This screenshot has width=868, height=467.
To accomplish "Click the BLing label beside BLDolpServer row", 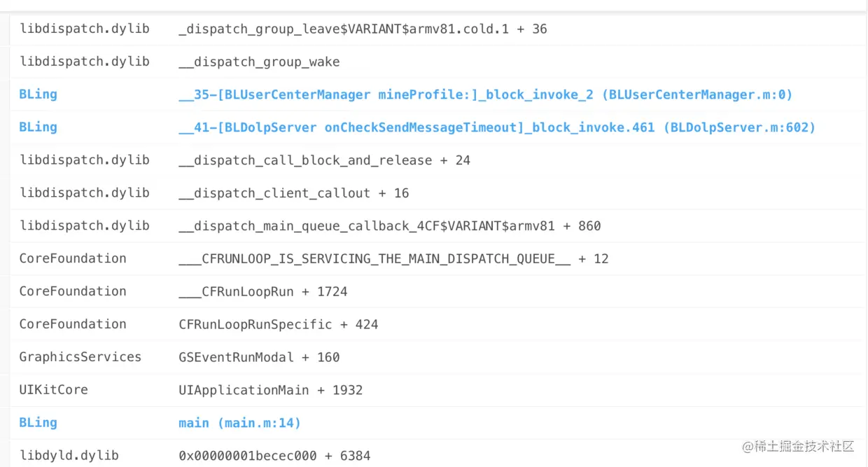I will tap(38, 127).
